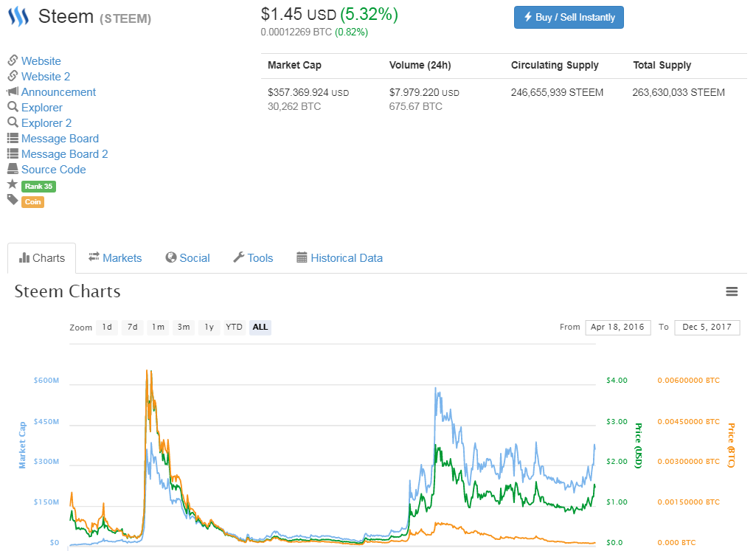This screenshot has width=756, height=551.
Task: Click the $7.979.220 USD volume value
Action: tap(424, 92)
